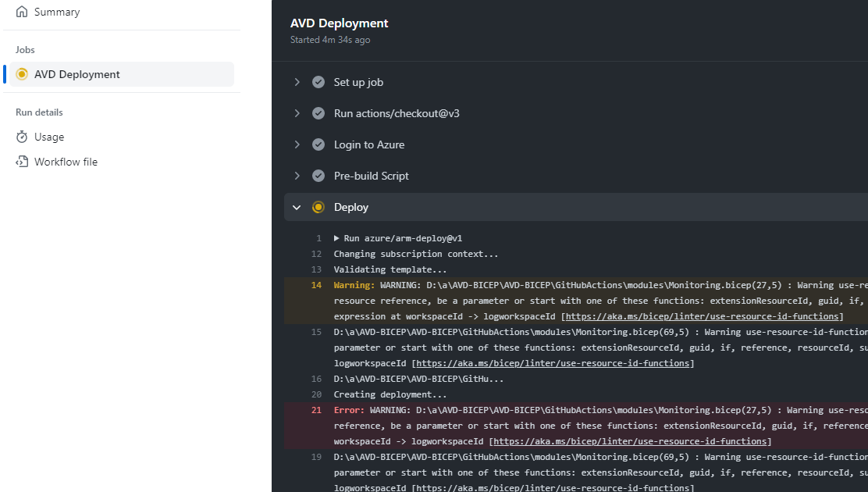This screenshot has height=492, width=868.
Task: Expand the Set up job step
Action: click(297, 82)
